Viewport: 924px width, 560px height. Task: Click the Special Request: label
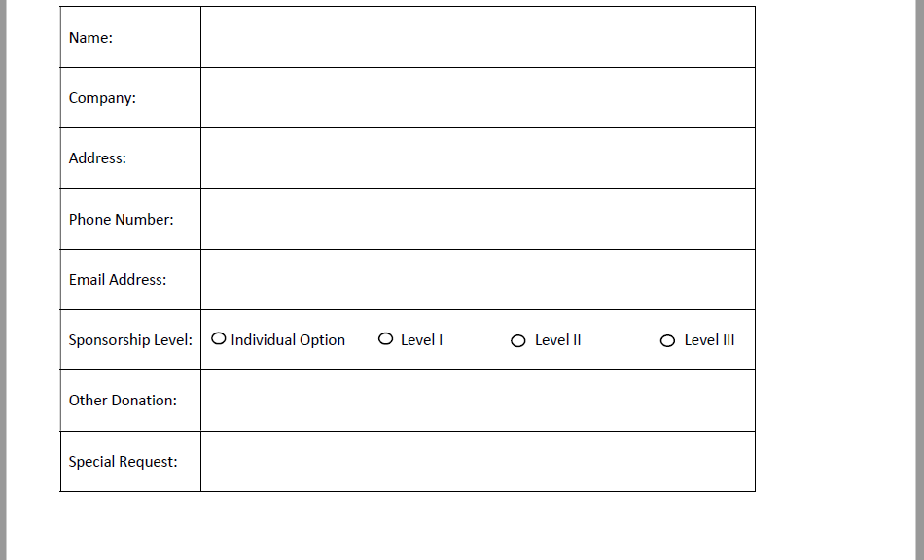123,462
